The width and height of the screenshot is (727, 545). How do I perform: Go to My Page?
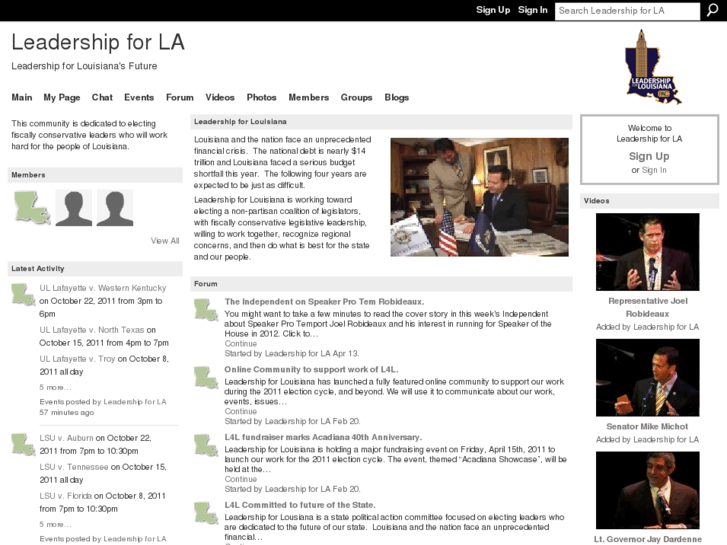[62, 97]
